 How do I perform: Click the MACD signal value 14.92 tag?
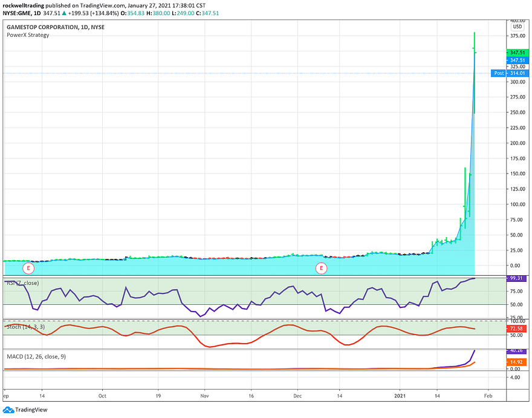click(x=516, y=362)
